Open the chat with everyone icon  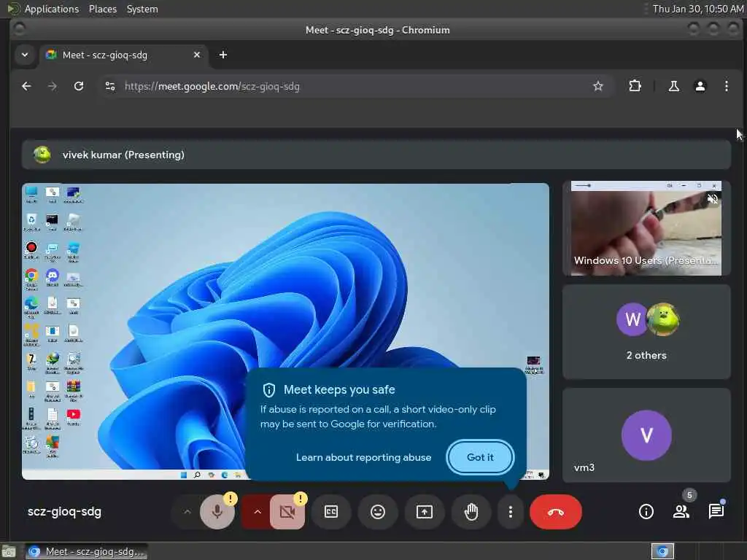(x=716, y=512)
